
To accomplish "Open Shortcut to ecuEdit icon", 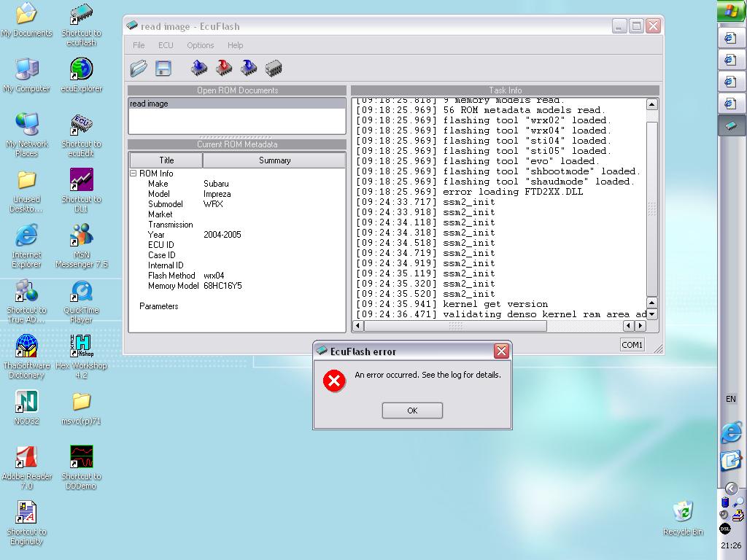I will [x=81, y=136].
